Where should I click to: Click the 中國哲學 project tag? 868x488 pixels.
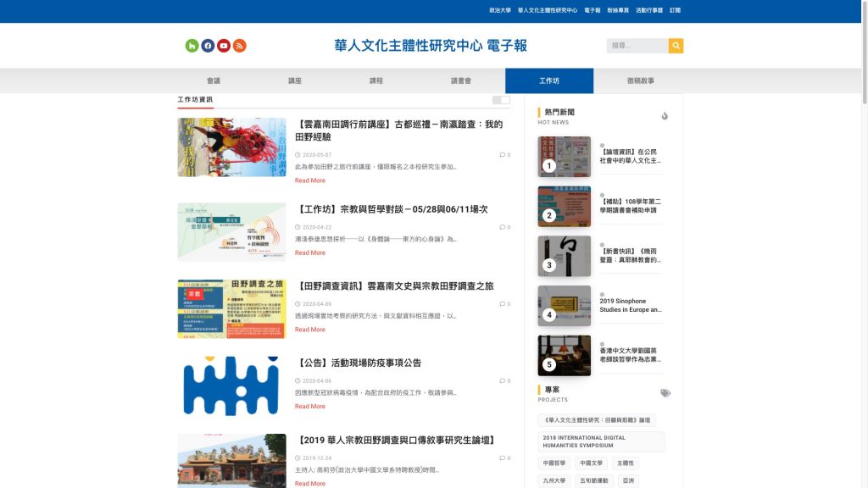[554, 463]
